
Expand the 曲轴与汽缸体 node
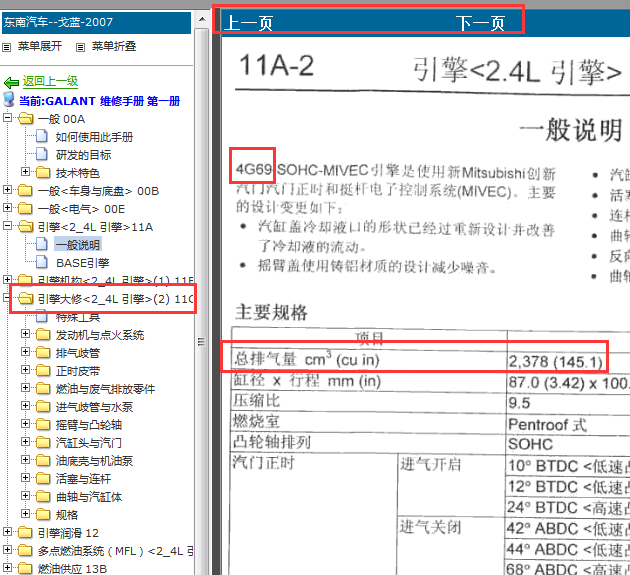pyautogui.click(x=25, y=495)
